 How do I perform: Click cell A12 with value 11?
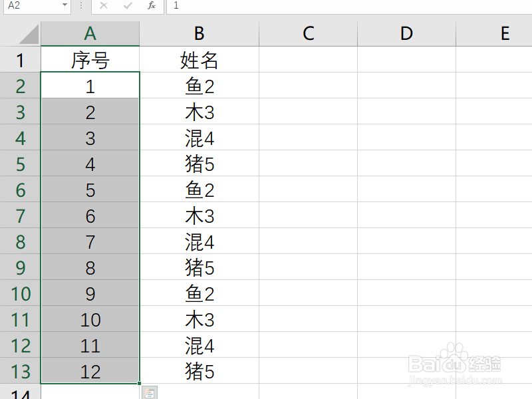pos(90,345)
